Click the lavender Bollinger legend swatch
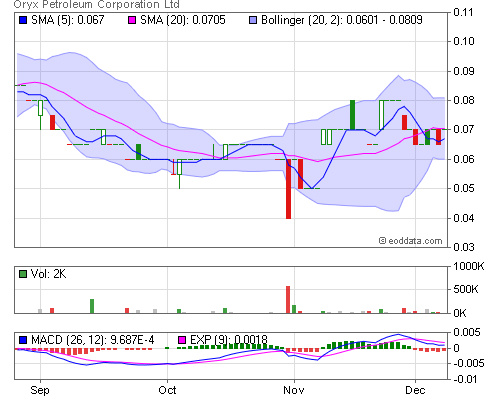Image resolution: width=490 pixels, height=400 pixels. pos(253,20)
